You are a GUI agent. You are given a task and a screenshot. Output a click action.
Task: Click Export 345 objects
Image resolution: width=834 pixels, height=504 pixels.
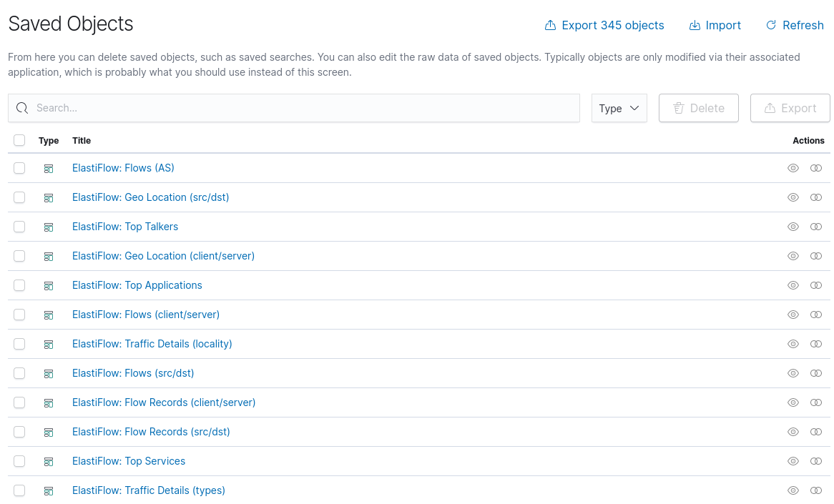click(x=604, y=26)
